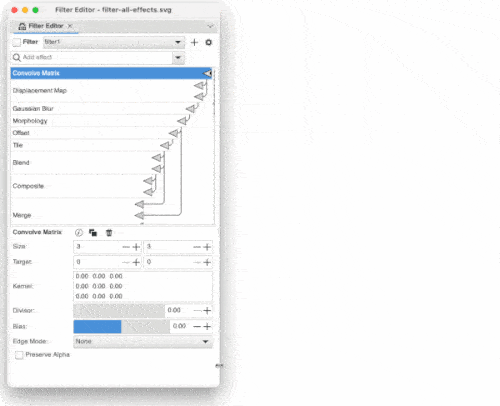The width and height of the screenshot is (500, 406).
Task: Enable Preserve Alpha checkbox
Action: 19,355
